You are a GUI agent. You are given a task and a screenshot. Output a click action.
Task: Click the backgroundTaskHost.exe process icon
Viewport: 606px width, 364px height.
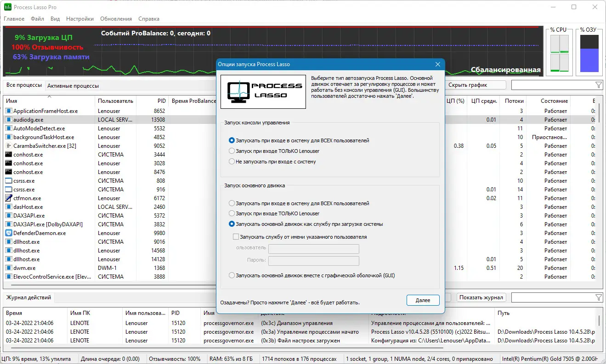coord(8,137)
